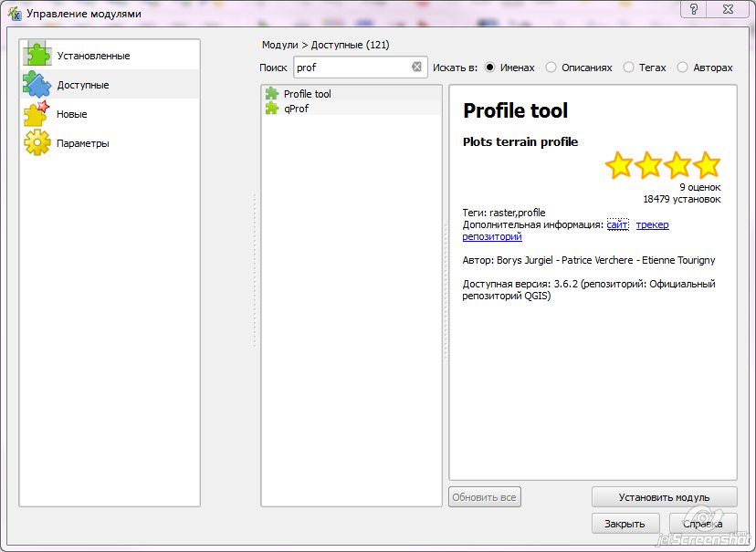Screen dimensions: 756x552
Task: Click the 'Теги: raster,profile' line
Action: pyautogui.click(x=504, y=213)
